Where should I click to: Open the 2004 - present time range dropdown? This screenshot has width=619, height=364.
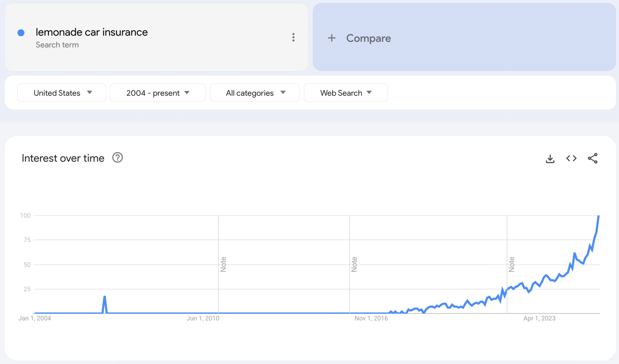(158, 93)
